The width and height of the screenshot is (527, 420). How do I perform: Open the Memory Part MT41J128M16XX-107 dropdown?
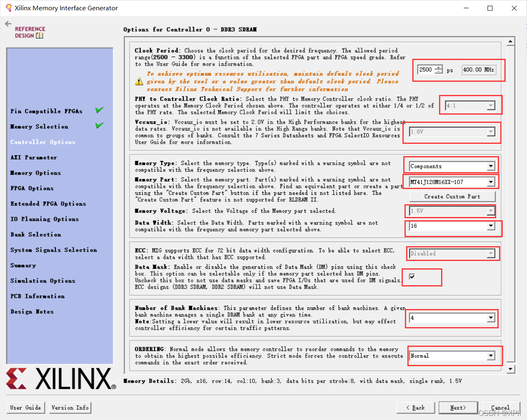452,182
